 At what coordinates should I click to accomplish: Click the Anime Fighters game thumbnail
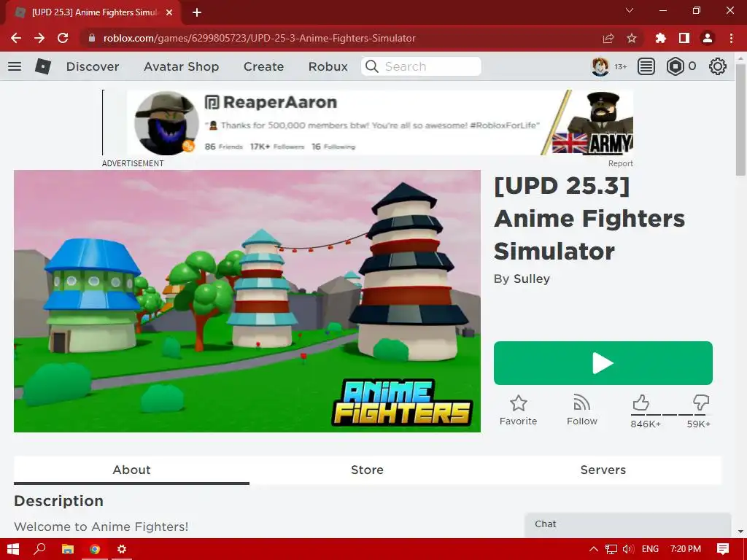click(247, 301)
